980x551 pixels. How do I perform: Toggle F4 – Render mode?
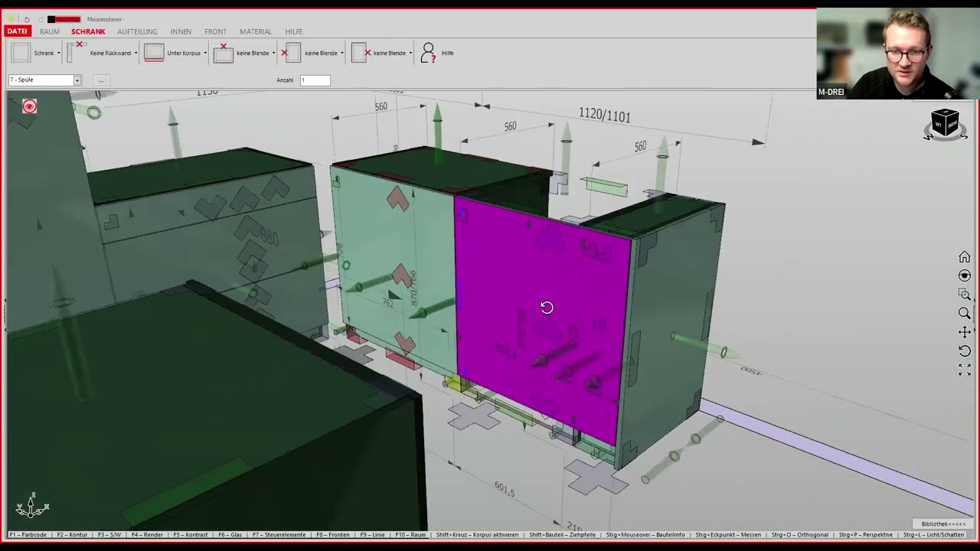147,535
